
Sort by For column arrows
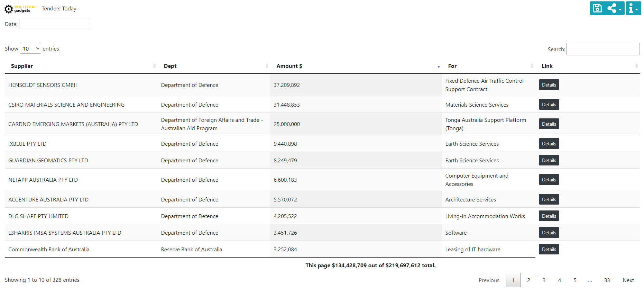click(x=532, y=66)
